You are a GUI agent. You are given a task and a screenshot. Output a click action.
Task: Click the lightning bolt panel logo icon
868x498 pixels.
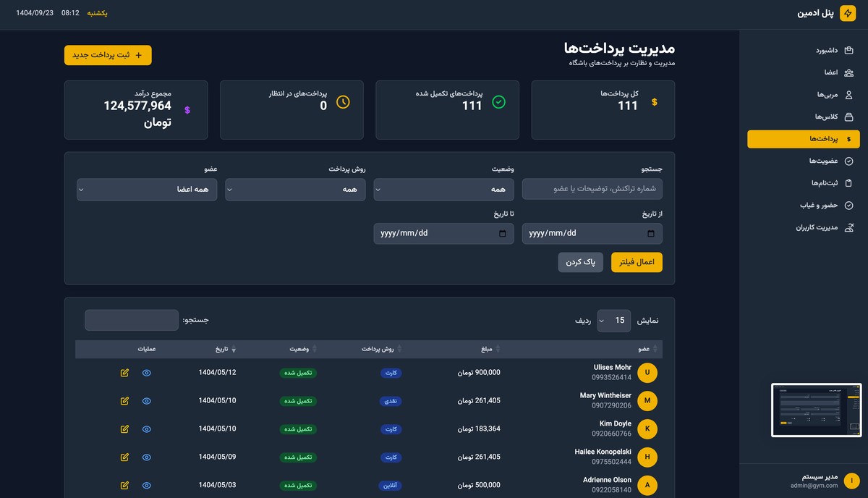click(848, 13)
